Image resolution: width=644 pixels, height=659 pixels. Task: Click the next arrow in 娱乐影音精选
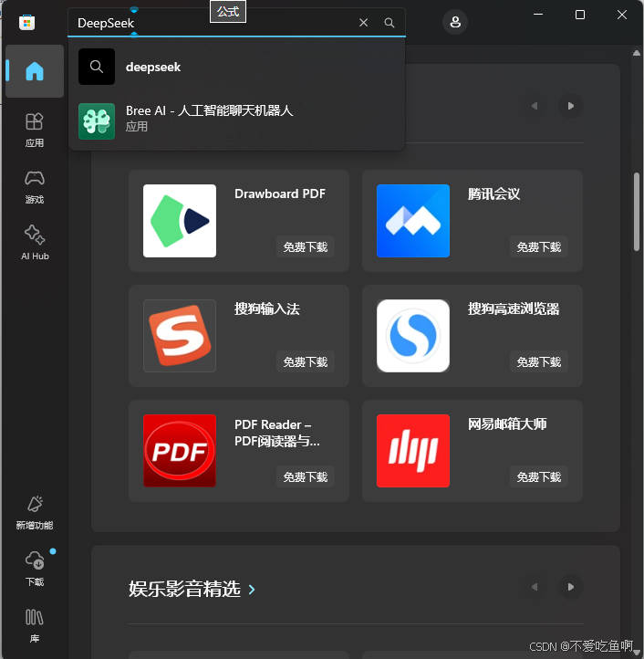pos(570,587)
